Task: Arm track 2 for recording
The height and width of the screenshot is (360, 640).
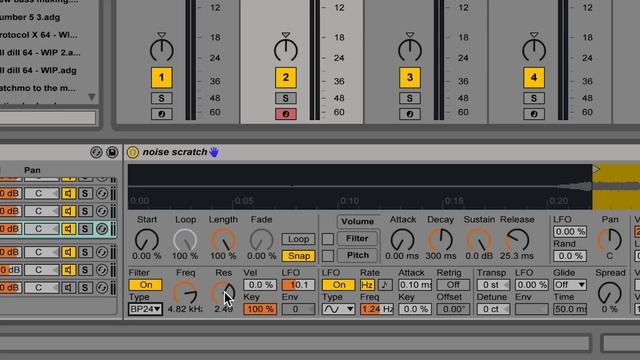Action: [285, 114]
